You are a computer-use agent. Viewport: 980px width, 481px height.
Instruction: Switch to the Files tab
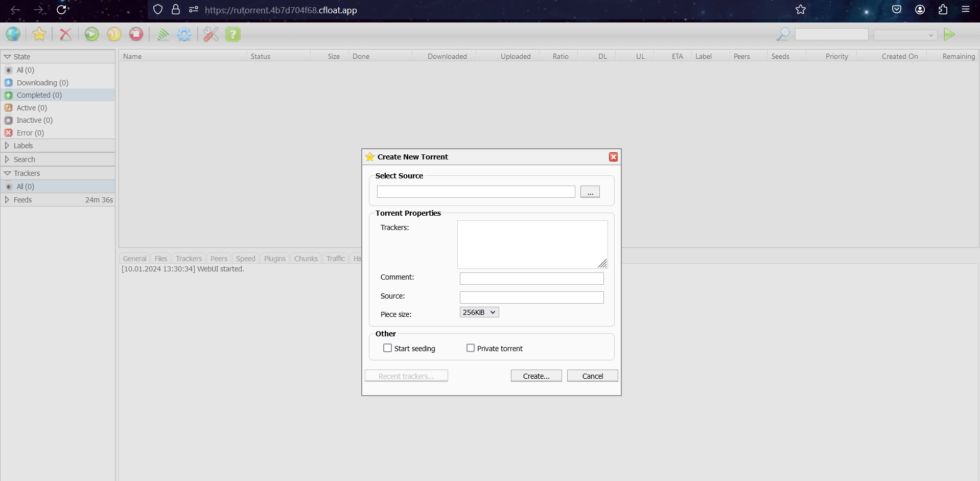(161, 259)
